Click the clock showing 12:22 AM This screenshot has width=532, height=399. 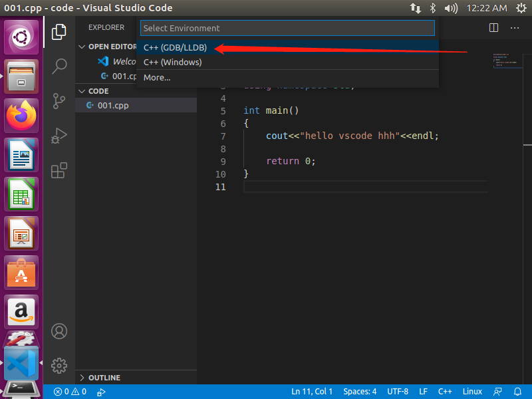(487, 8)
